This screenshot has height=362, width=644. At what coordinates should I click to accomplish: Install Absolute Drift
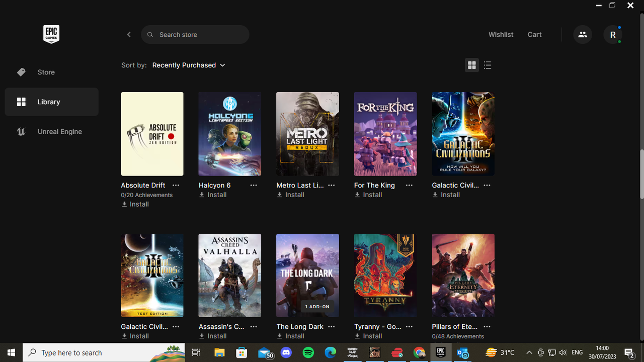pos(135,204)
